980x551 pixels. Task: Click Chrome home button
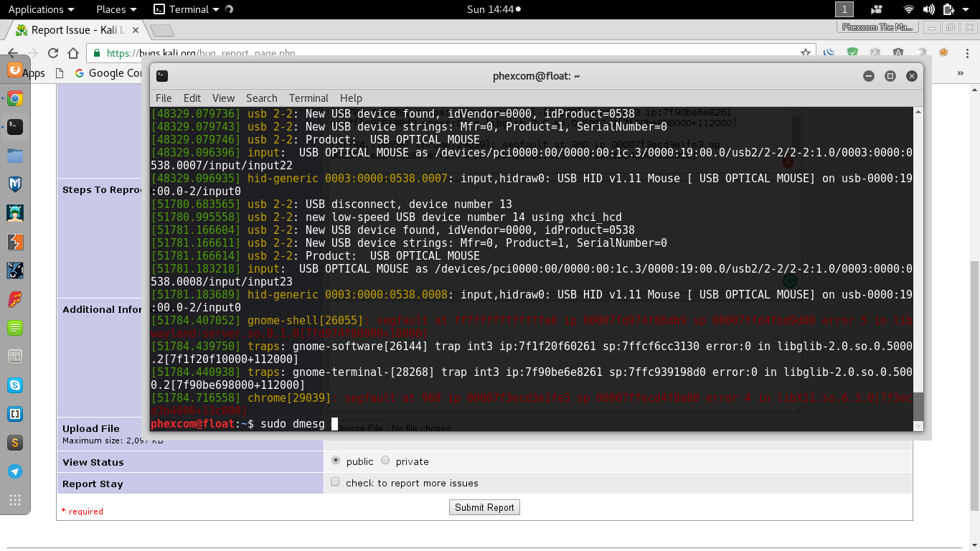pyautogui.click(x=73, y=53)
